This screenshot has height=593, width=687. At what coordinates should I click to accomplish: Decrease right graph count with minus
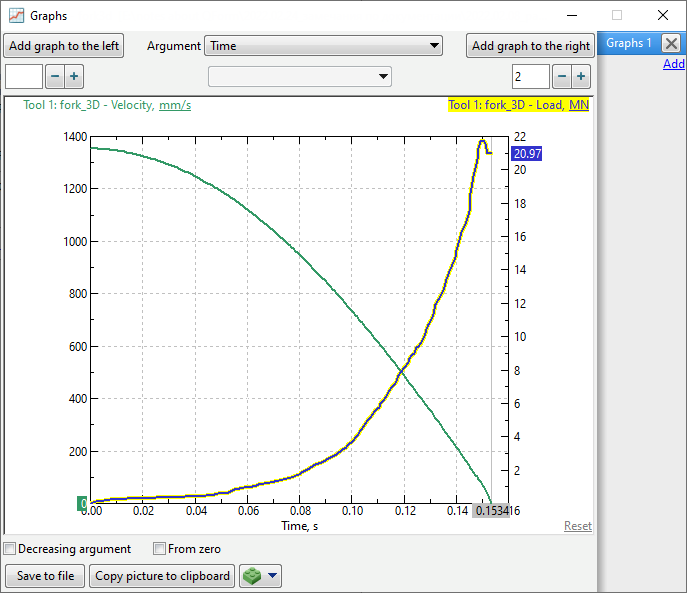561,77
